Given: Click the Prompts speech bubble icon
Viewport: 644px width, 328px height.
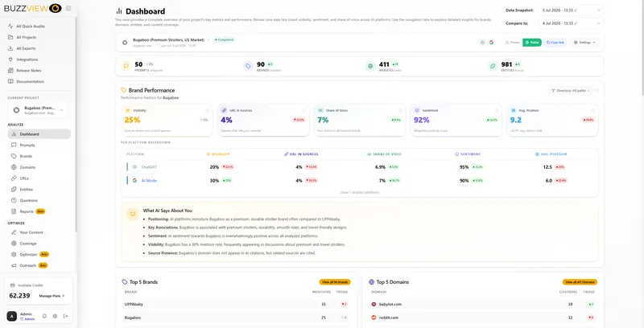Looking at the screenshot, I should 14,146.
